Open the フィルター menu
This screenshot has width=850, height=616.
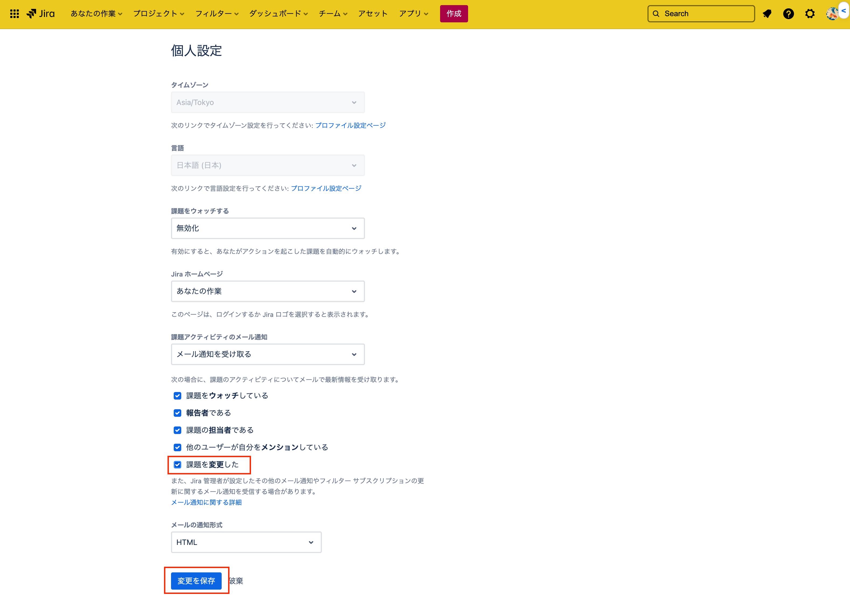coord(217,14)
